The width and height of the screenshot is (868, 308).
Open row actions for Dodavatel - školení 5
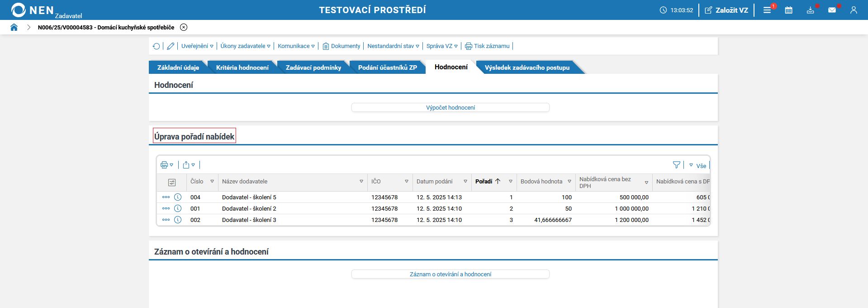coord(166,197)
